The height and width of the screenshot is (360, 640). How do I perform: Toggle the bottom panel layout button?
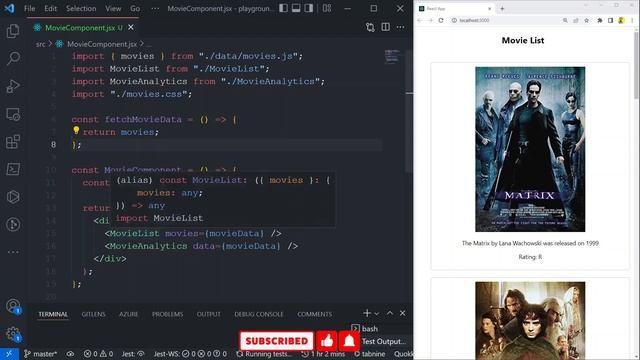click(x=296, y=8)
